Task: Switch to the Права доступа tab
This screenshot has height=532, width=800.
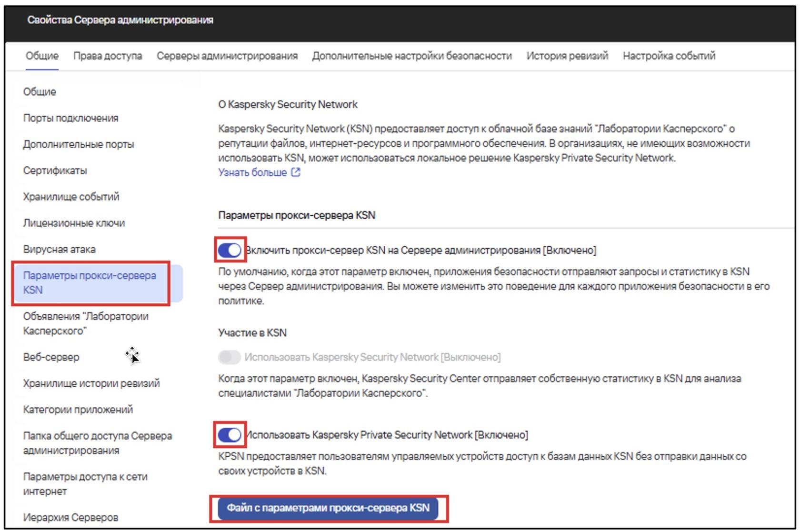Action: point(108,56)
